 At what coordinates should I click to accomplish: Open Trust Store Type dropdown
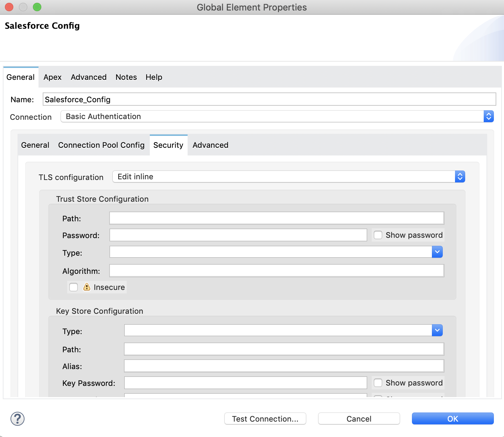click(x=437, y=252)
